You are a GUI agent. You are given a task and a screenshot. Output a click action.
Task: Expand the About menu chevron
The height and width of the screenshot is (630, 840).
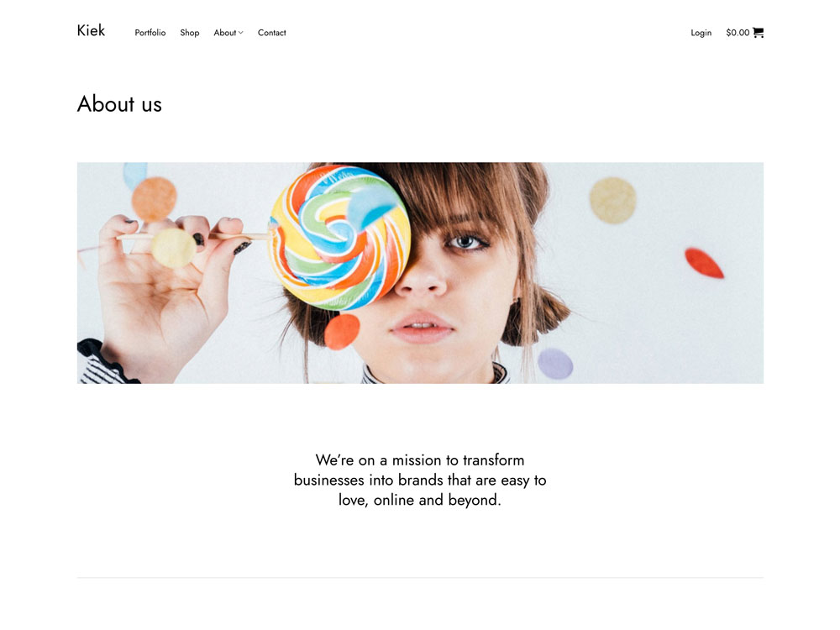pyautogui.click(x=240, y=33)
